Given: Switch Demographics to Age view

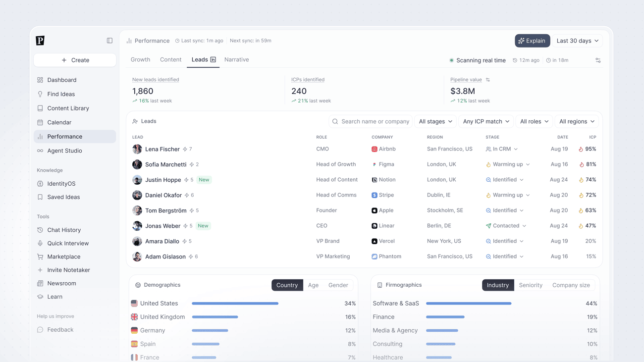Looking at the screenshot, I should (313, 285).
